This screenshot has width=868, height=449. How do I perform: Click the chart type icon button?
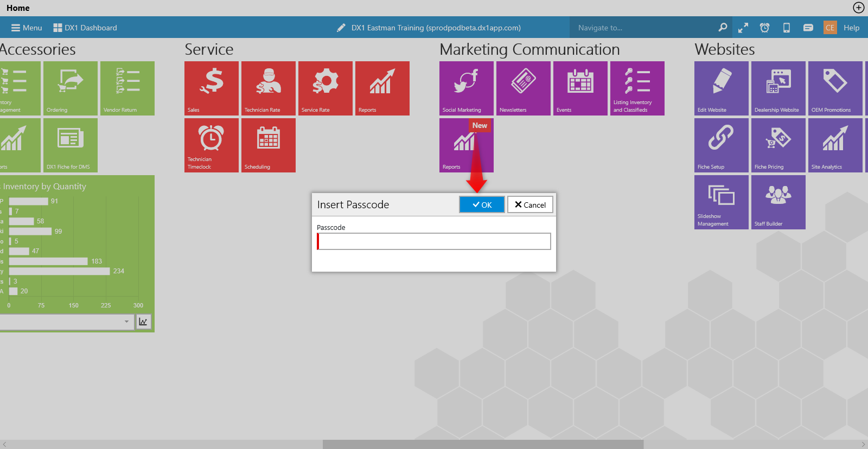[143, 322]
